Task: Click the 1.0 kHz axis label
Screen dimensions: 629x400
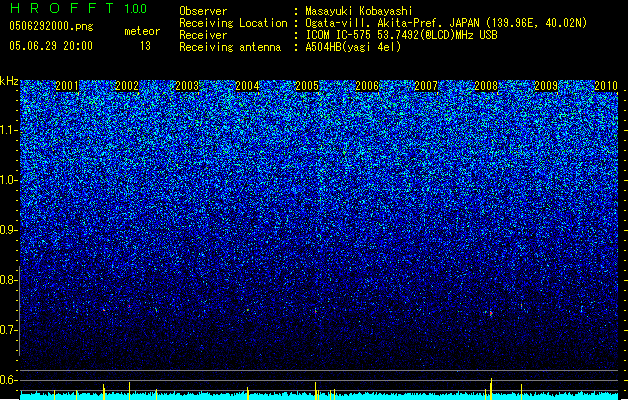Action: 9,180
